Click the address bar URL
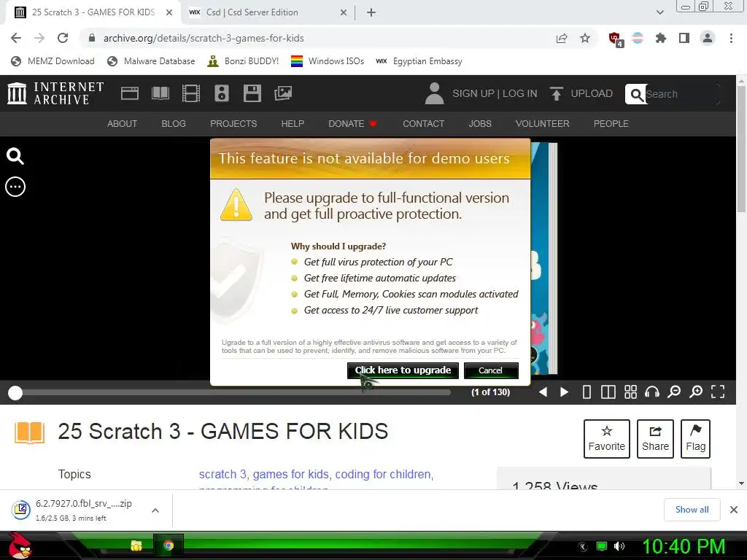The width and height of the screenshot is (747, 560). (x=204, y=38)
